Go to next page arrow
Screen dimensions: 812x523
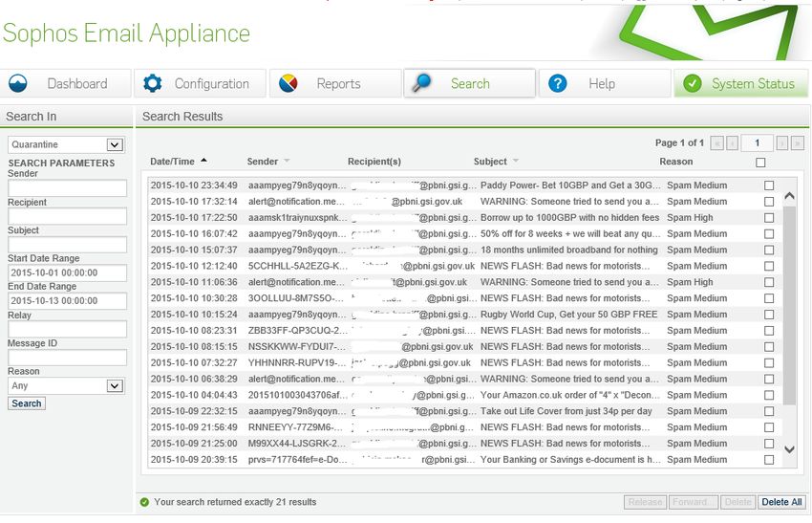point(782,142)
